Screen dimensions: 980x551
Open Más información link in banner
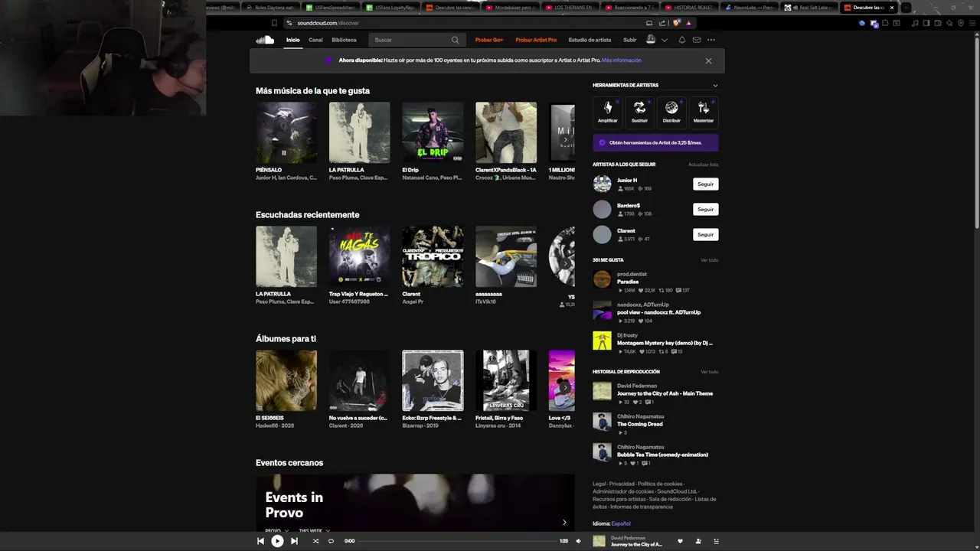[x=622, y=60]
